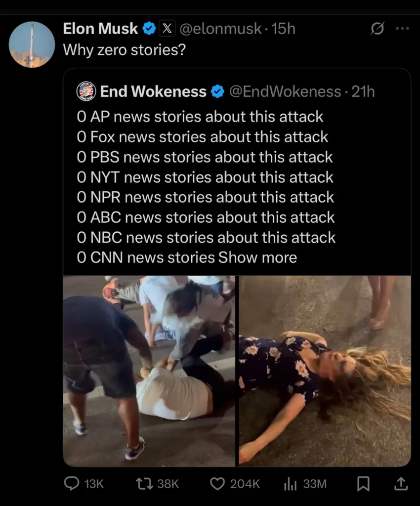420x506 pixels.
Task: Open the End Wokeness account name
Action: tap(153, 91)
